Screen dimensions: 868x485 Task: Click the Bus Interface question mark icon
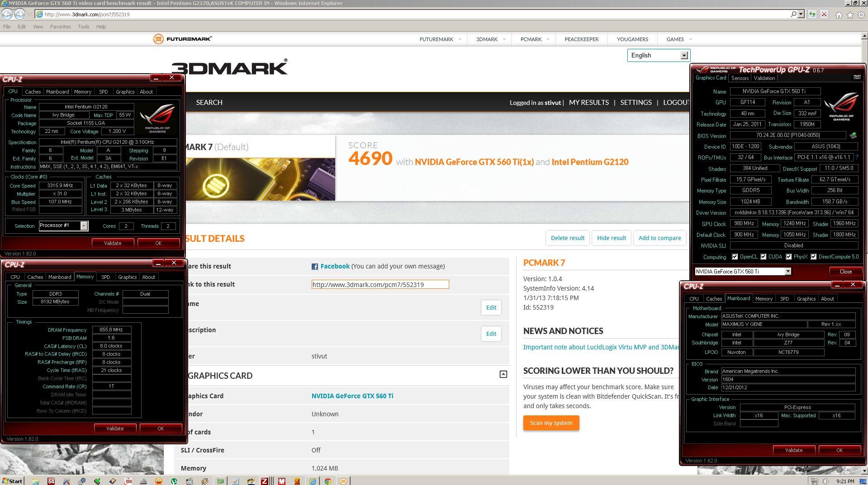[x=857, y=157]
